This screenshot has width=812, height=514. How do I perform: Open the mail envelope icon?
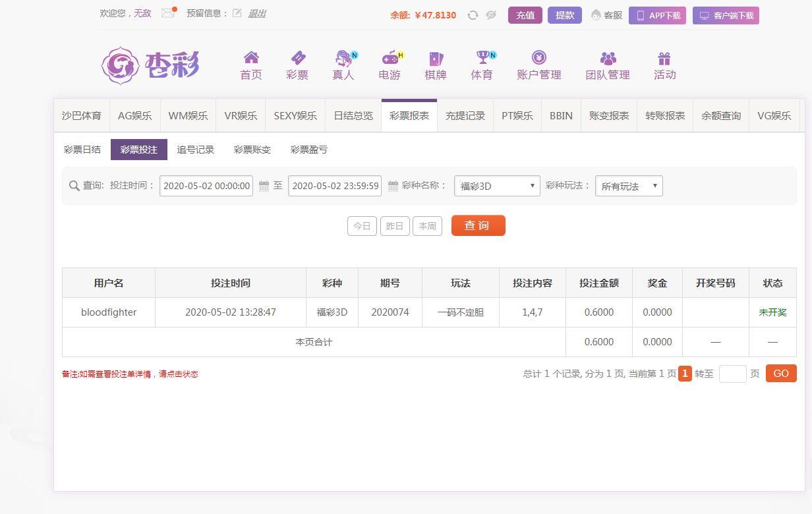click(x=168, y=13)
